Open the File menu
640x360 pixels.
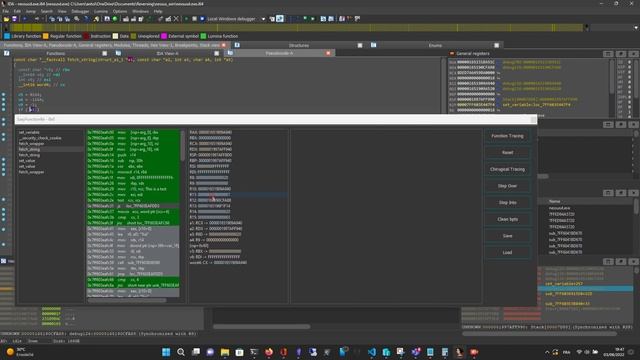pyautogui.click(x=6, y=11)
